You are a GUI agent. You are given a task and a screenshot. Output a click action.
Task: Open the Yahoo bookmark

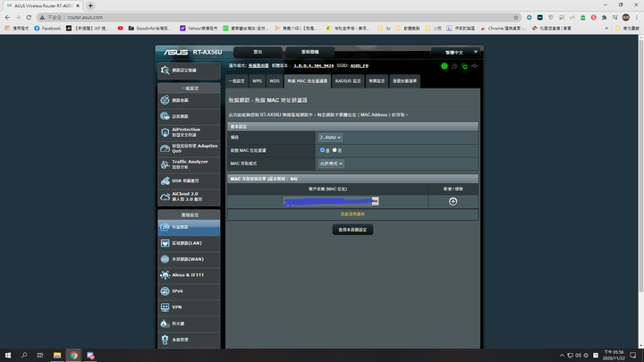coord(199,29)
